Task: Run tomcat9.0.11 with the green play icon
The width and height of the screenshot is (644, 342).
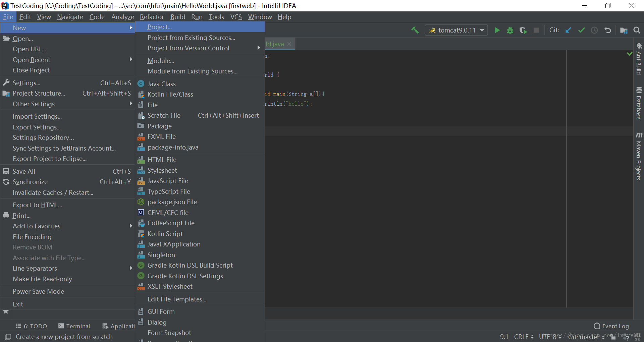Action: tap(497, 30)
